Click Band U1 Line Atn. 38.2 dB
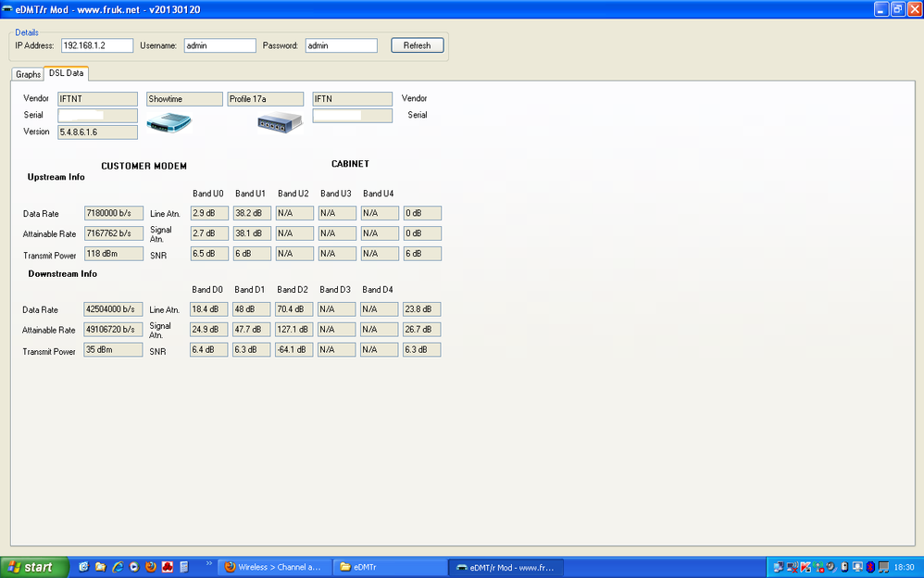 tap(252, 213)
